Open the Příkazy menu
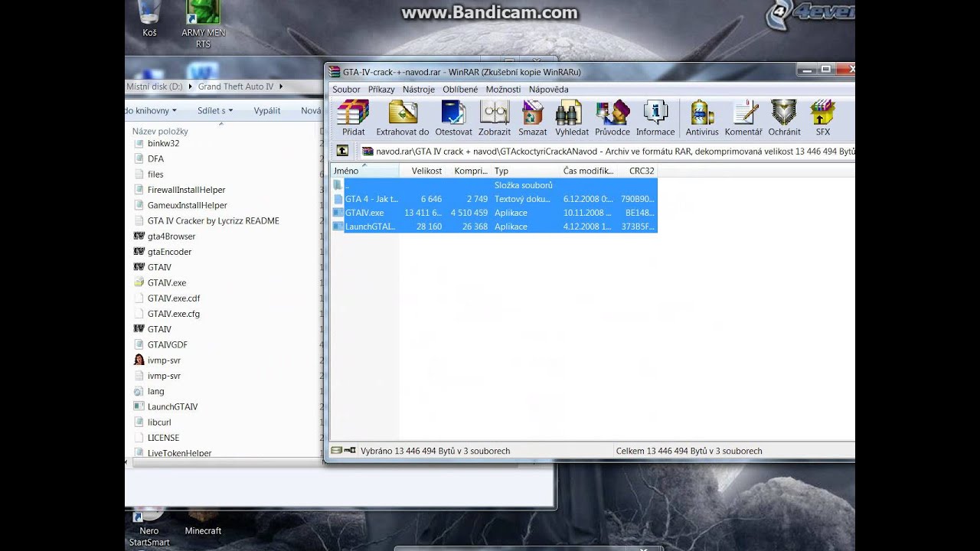This screenshot has height=551, width=980. (x=381, y=90)
